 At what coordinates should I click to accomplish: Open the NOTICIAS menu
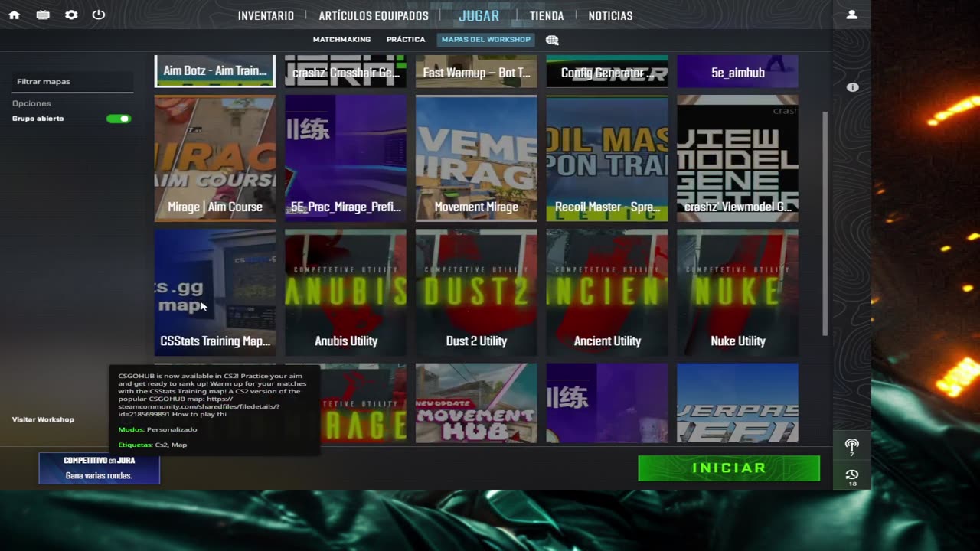click(610, 16)
